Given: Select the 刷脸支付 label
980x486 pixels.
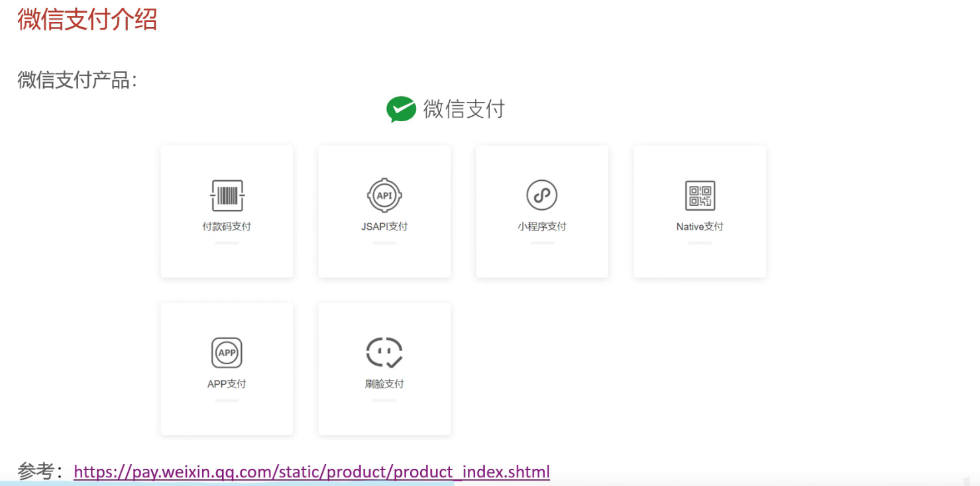Looking at the screenshot, I should [x=384, y=384].
